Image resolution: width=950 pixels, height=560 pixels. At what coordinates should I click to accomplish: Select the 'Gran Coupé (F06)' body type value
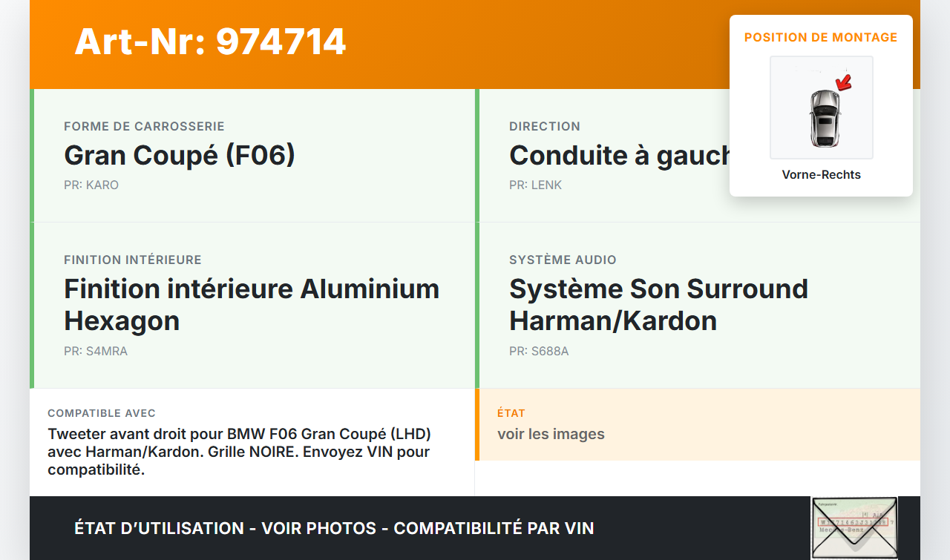(x=180, y=155)
